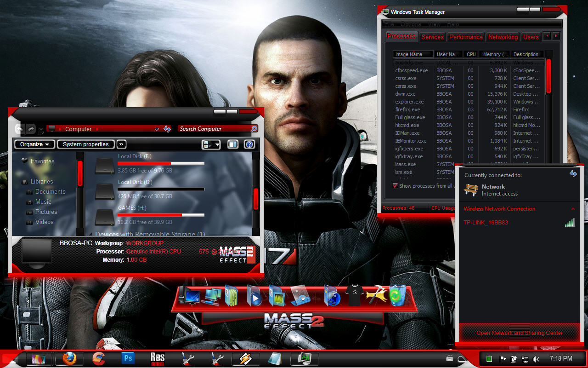Open the Pictures folder dock icon

coord(277,296)
